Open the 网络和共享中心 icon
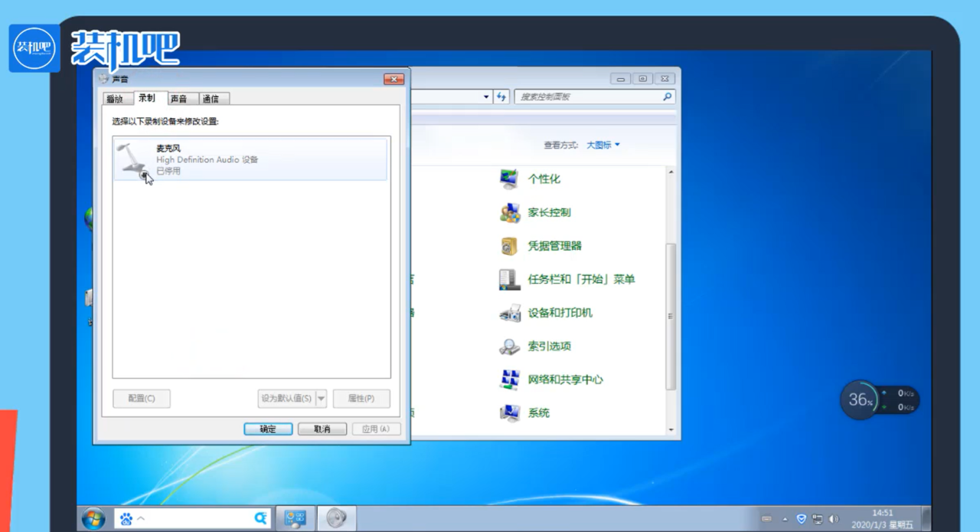The image size is (980, 532). (509, 380)
